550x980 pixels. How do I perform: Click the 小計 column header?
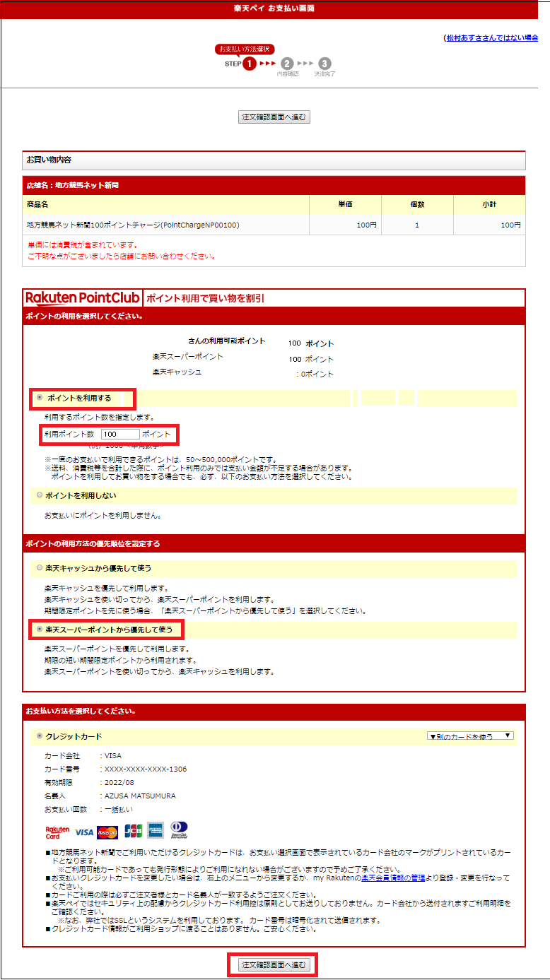click(x=489, y=205)
